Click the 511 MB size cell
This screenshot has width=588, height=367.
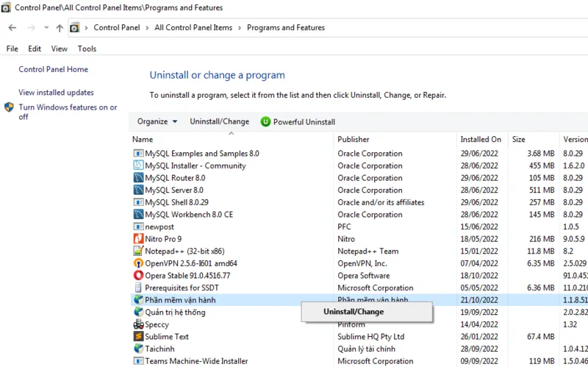[542, 190]
